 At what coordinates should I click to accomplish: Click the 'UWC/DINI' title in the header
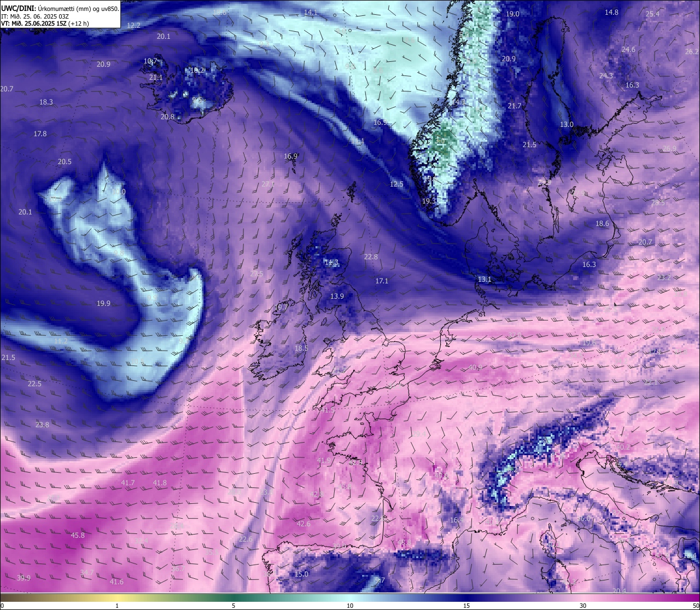point(18,9)
